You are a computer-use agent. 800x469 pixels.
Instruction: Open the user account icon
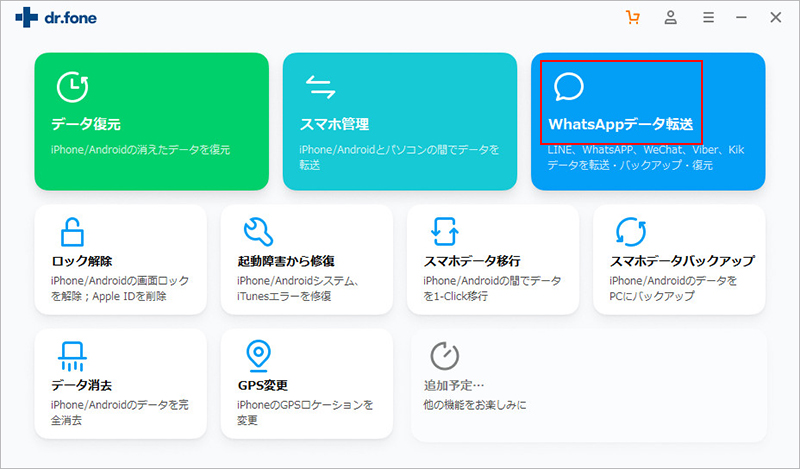(x=670, y=17)
